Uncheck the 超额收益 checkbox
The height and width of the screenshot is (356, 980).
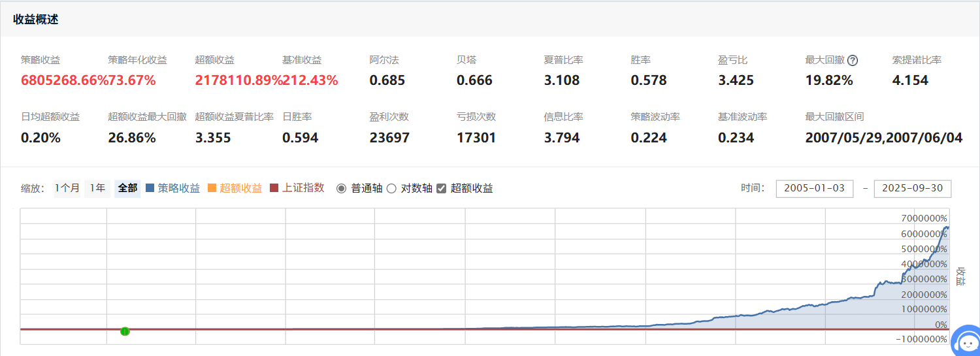tap(441, 188)
